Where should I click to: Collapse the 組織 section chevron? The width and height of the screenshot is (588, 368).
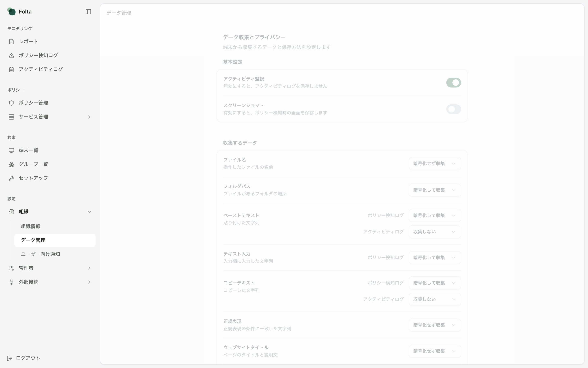(x=89, y=212)
